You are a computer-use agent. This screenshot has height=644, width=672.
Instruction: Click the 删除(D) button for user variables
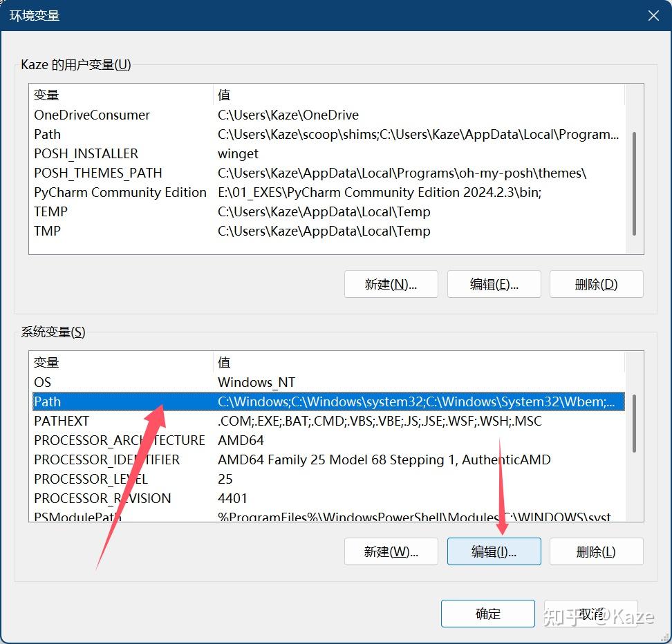click(596, 284)
